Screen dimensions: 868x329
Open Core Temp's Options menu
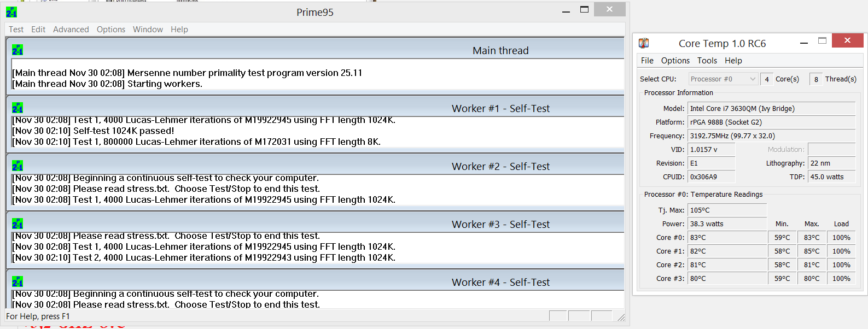(675, 61)
